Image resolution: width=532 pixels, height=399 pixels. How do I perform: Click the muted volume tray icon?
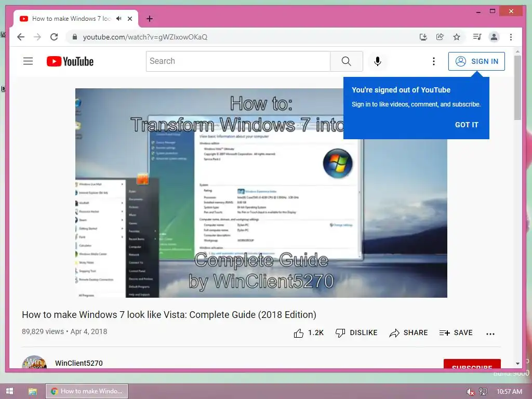(470, 392)
